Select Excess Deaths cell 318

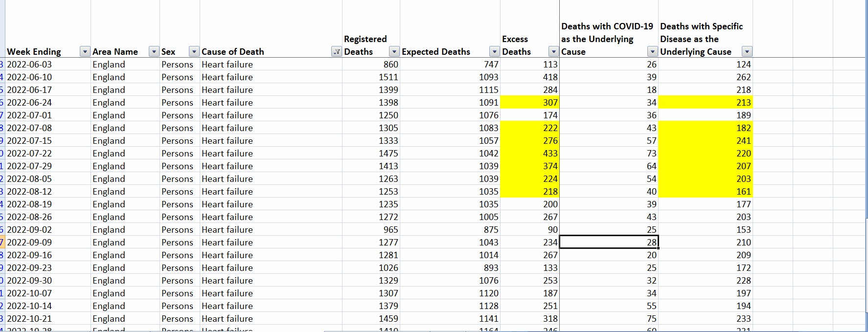click(x=530, y=318)
